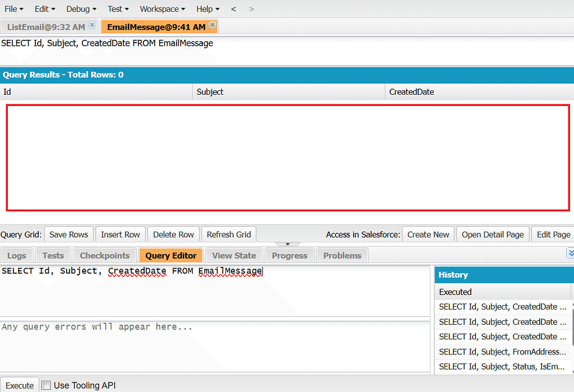Select the second history query entry
574x392 pixels.
coord(503,322)
